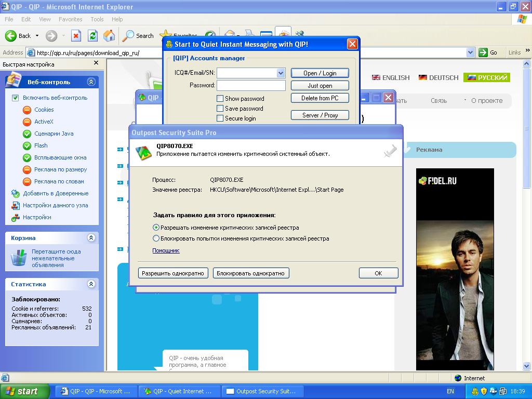This screenshot has width=532, height=399.
Task: Click the Refresh page icon
Action: [x=92, y=36]
